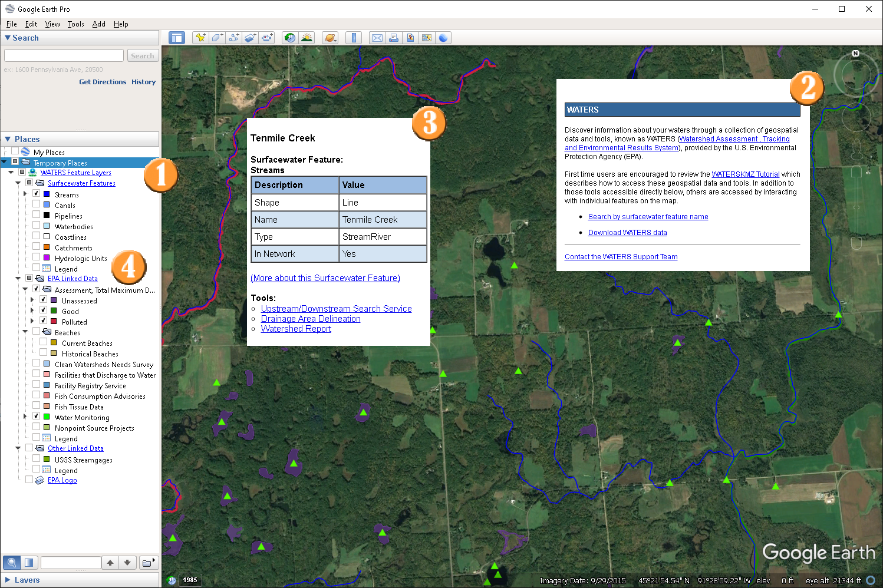Collapse the Places panel triangle
Viewport: 883px width, 588px height.
coord(8,139)
